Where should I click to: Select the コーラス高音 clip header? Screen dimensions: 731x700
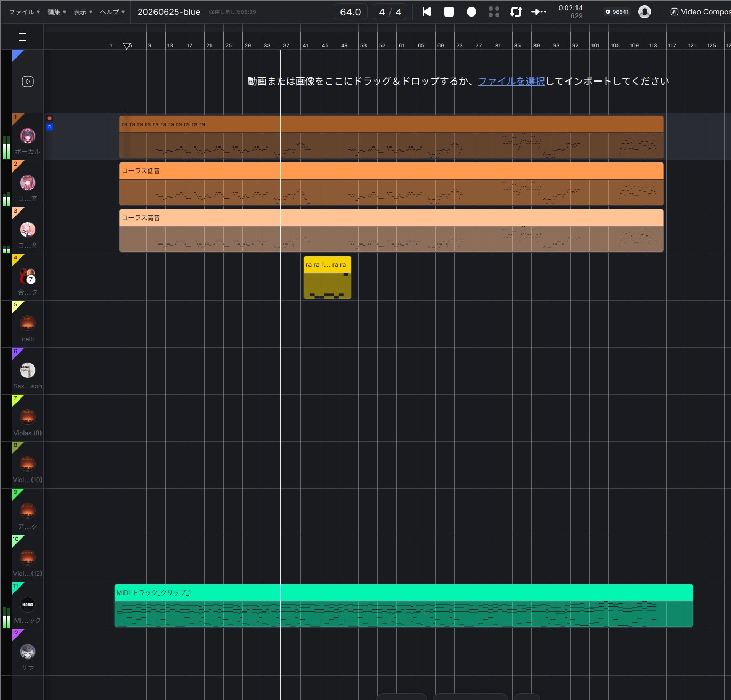pos(392,218)
